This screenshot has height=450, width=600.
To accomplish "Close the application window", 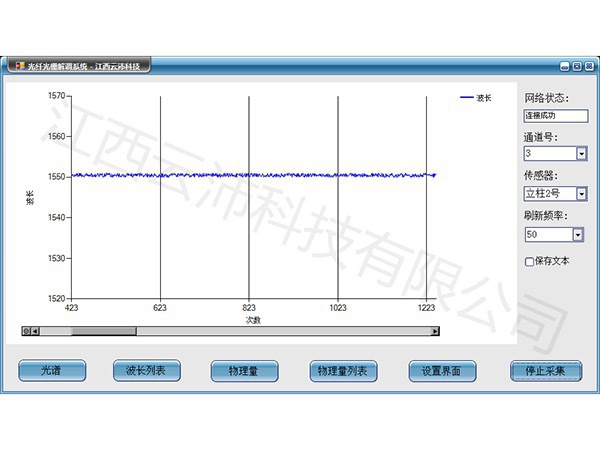I will 587,66.
